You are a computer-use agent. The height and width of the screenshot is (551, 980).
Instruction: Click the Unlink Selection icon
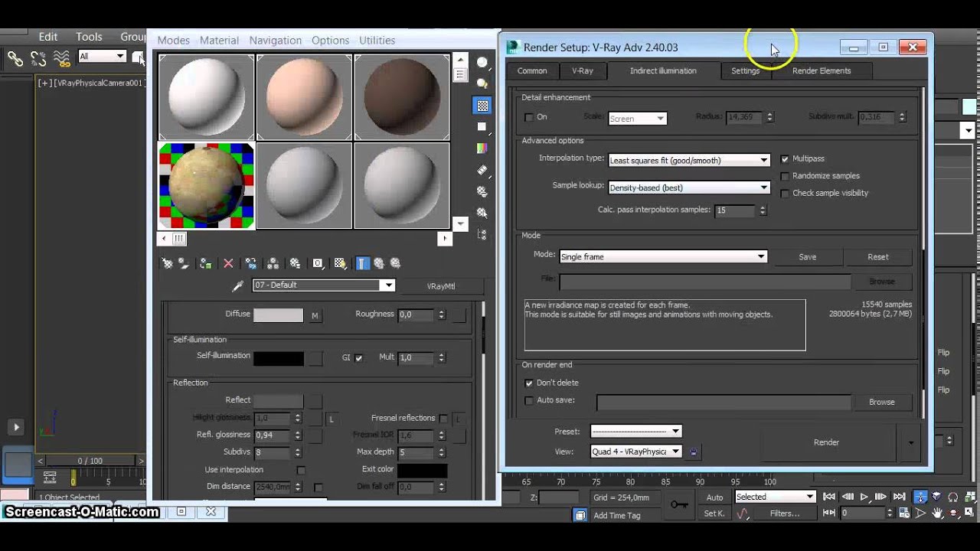click(x=38, y=57)
